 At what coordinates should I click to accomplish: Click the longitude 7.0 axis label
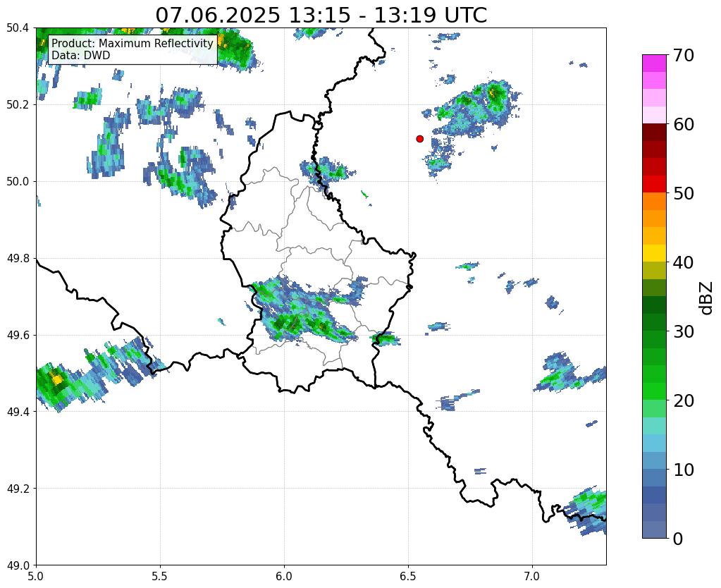point(532,576)
